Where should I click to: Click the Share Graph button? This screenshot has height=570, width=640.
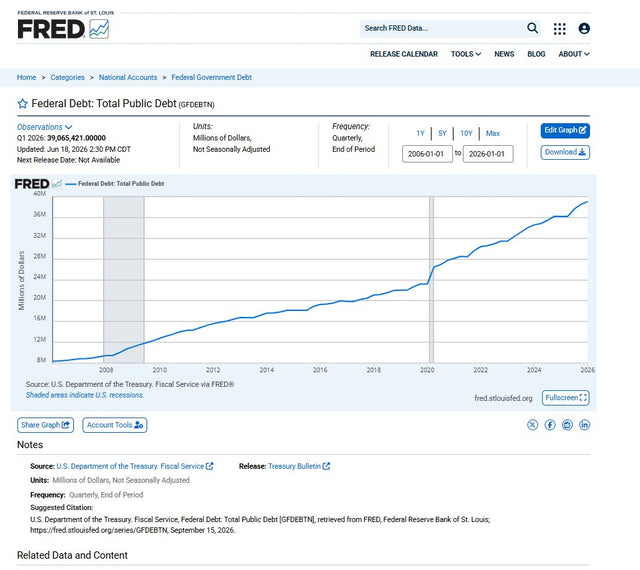click(45, 425)
